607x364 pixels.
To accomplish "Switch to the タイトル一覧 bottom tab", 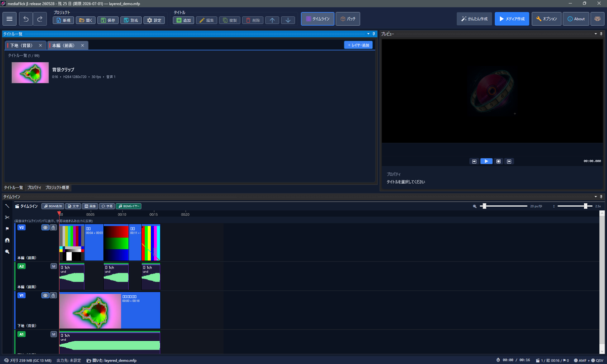I will (14, 188).
